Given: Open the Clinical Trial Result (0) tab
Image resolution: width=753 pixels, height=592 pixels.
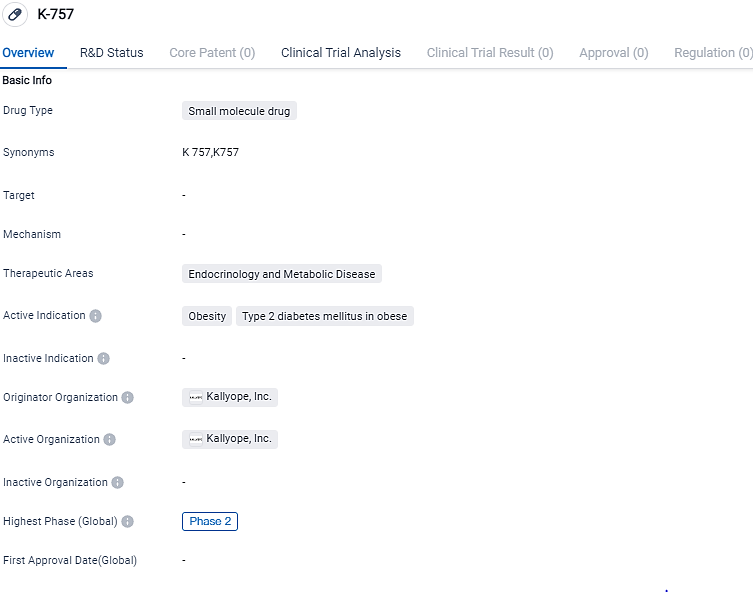Looking at the screenshot, I should (490, 53).
